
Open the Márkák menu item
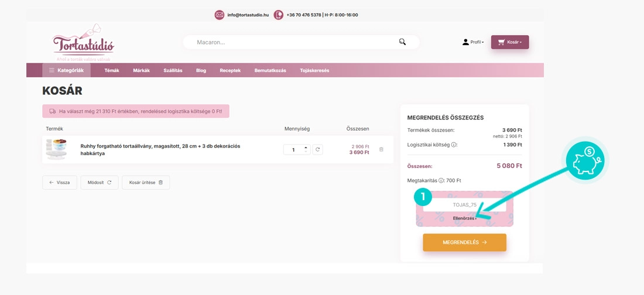coord(141,70)
